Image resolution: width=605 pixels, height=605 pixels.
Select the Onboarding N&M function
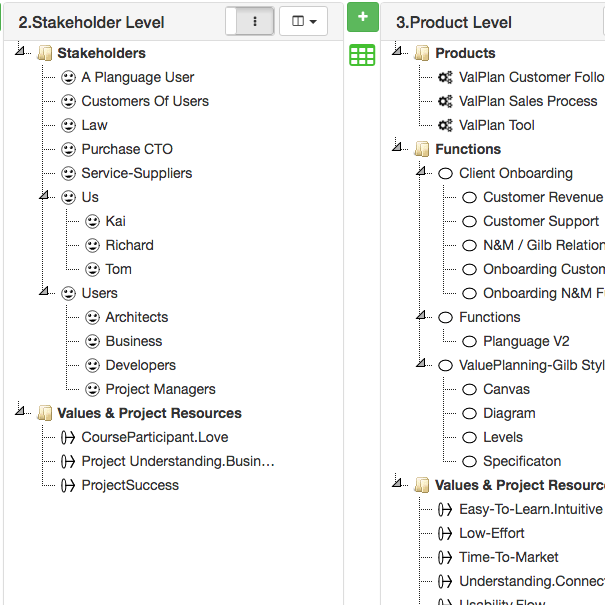pyautogui.click(x=544, y=293)
